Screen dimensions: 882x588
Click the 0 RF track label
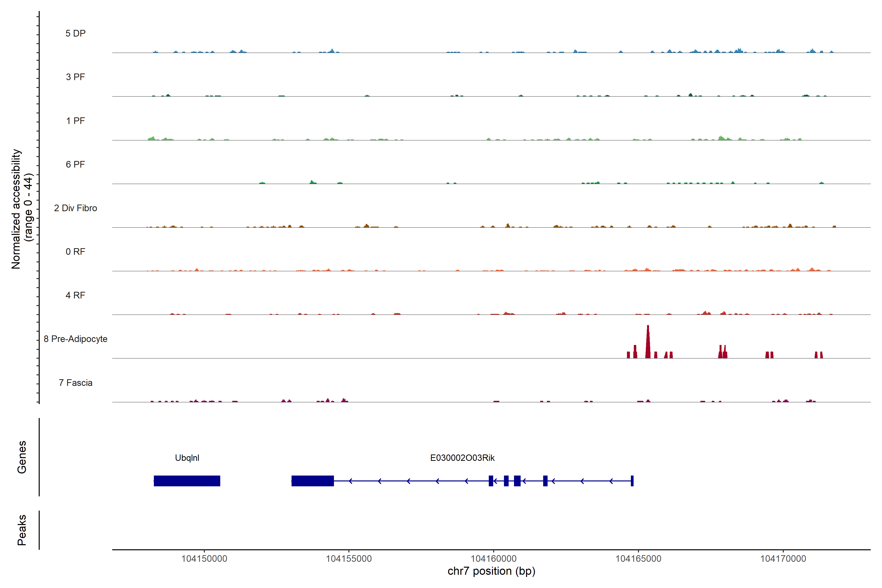(75, 252)
